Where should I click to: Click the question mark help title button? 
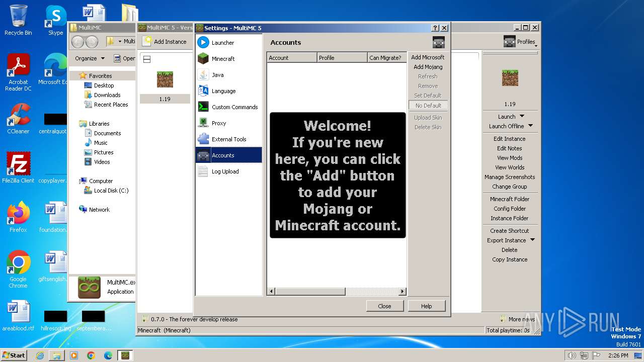(435, 28)
